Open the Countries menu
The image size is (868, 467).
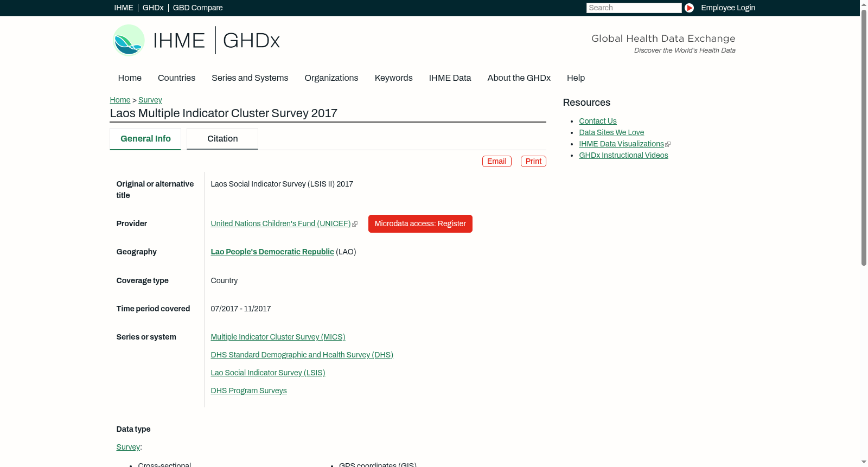tap(176, 78)
